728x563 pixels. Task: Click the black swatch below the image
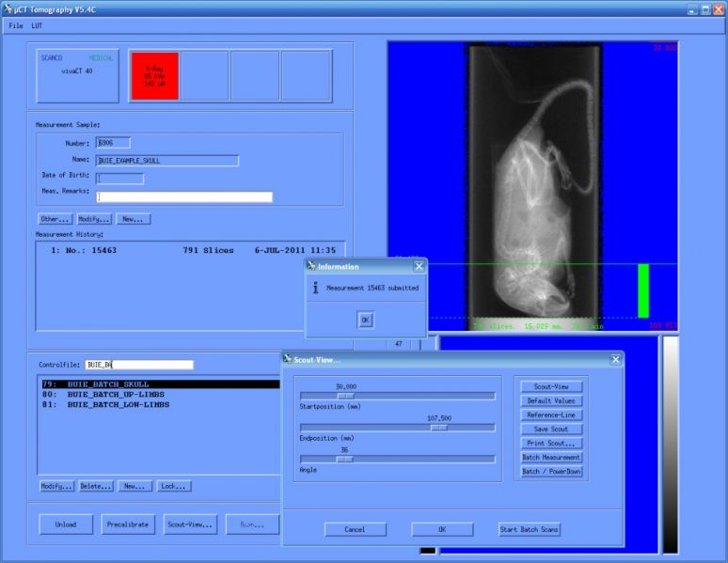point(428,551)
